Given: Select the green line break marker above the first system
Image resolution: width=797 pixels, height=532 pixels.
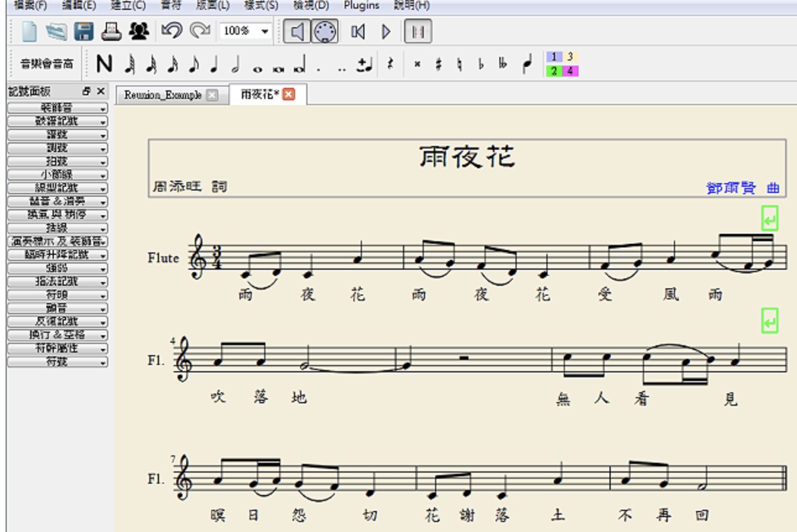Looking at the screenshot, I should tap(770, 219).
